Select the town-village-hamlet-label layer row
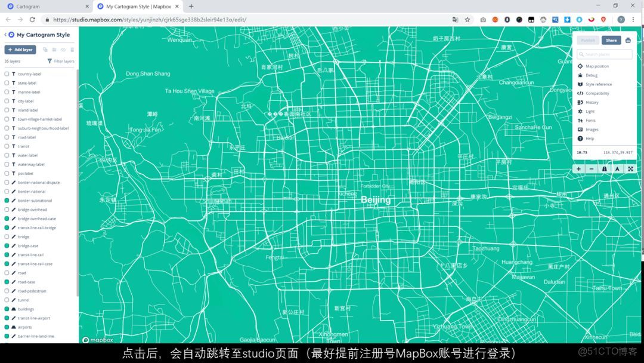This screenshot has height=363, width=644. tap(39, 119)
